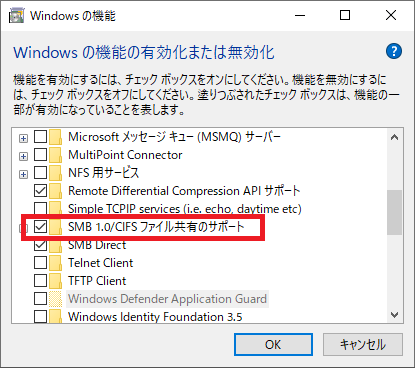Enable the MultiPoint Connector checkbox
Image resolution: width=415 pixels, height=368 pixels.
coord(40,155)
